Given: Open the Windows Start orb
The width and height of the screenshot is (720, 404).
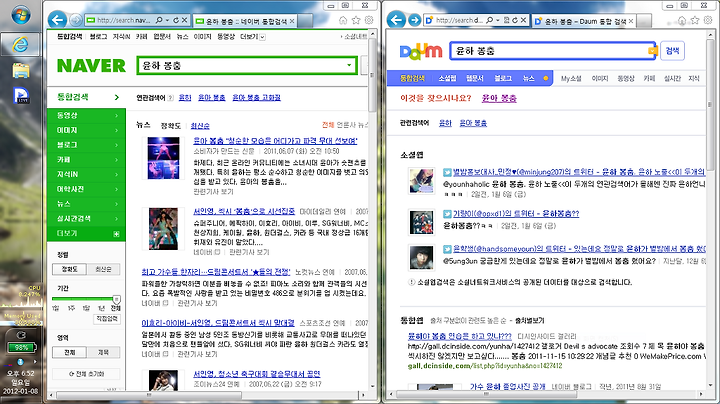Looking at the screenshot, I should 21,15.
